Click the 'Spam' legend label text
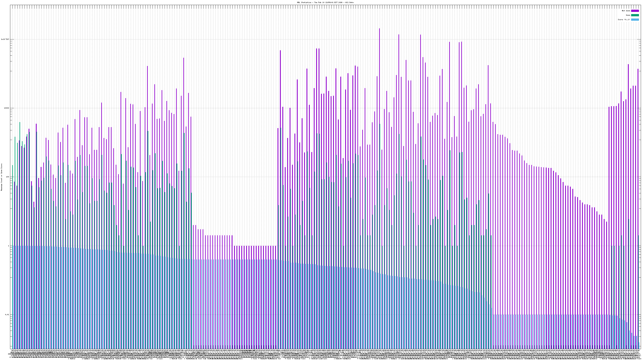The image size is (644, 362). [628, 15]
